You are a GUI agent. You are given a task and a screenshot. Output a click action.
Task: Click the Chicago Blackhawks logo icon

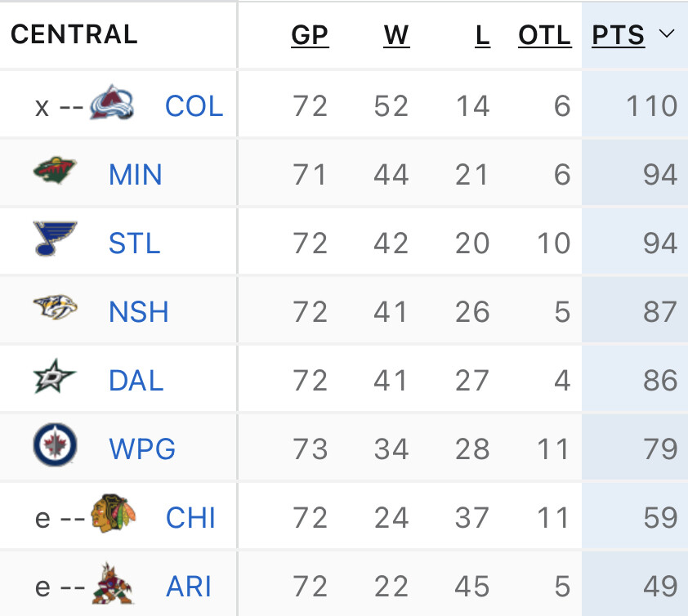click(x=113, y=516)
